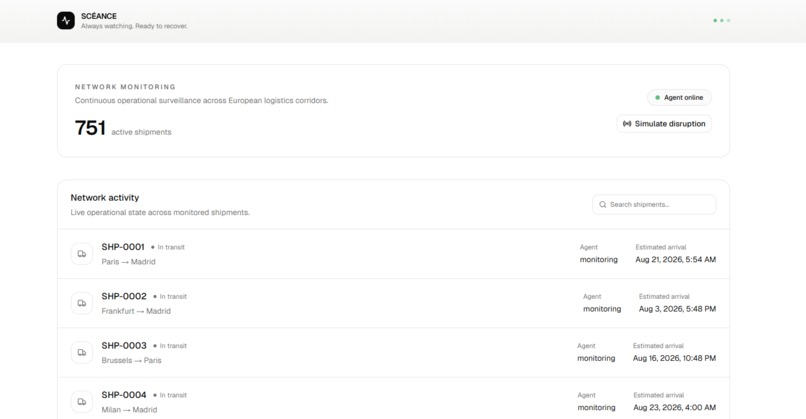The height and width of the screenshot is (419, 806).
Task: Click the Simulate disruption button
Action: pyautogui.click(x=664, y=124)
